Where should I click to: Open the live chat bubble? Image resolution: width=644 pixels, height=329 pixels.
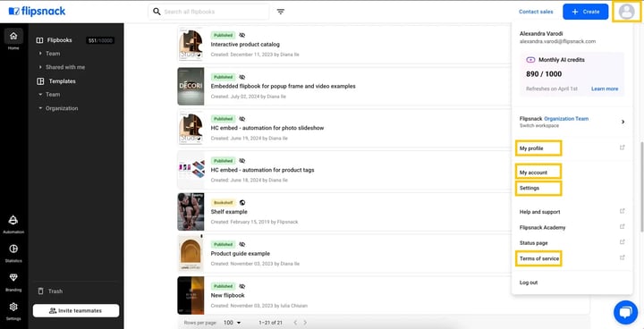625,313
